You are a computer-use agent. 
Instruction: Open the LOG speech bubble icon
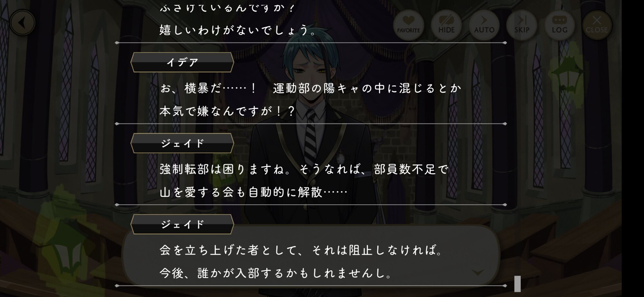pyautogui.click(x=560, y=25)
